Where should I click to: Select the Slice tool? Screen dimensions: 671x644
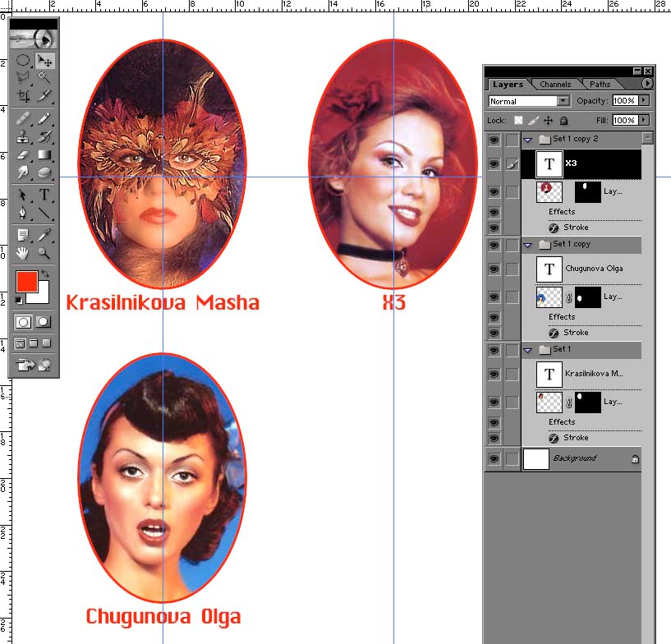(x=44, y=95)
